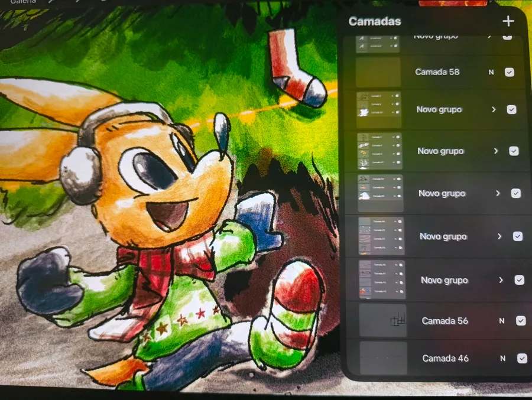Tap the Camada 46 layer thumbnail

coord(384,358)
